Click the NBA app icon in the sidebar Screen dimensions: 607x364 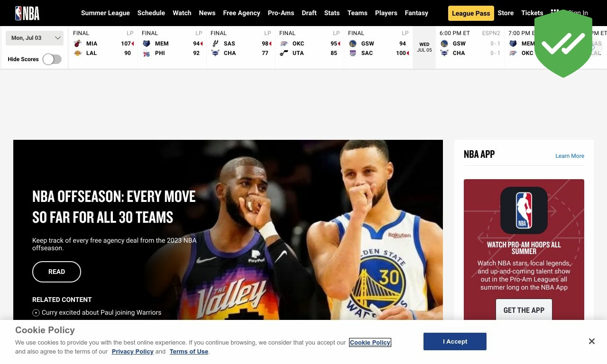click(524, 210)
